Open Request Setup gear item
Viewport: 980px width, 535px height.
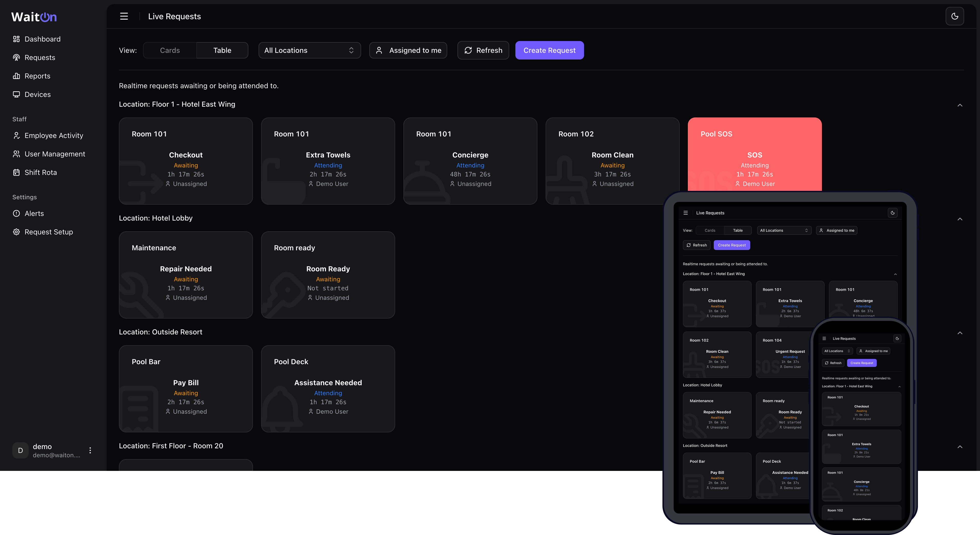tap(48, 232)
